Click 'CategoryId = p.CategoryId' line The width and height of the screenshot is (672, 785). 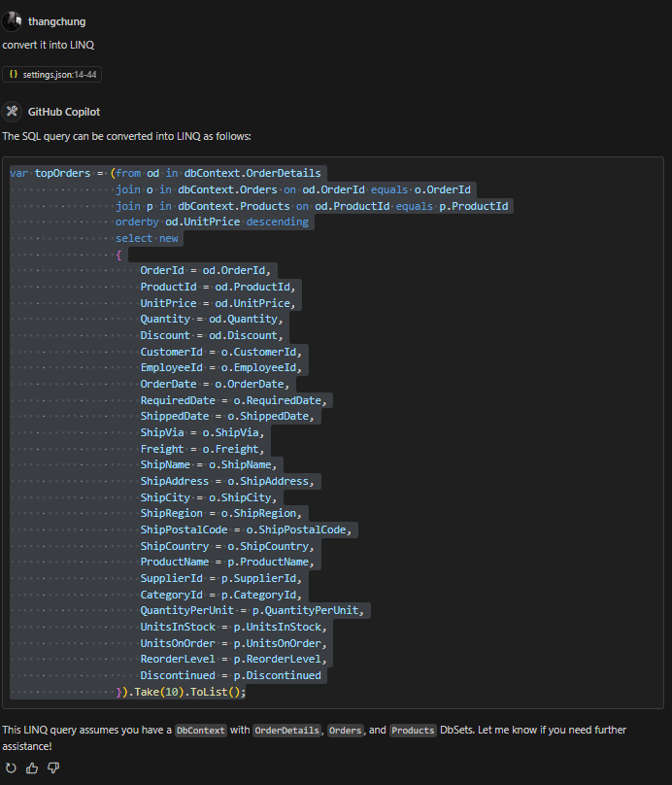[x=220, y=595]
